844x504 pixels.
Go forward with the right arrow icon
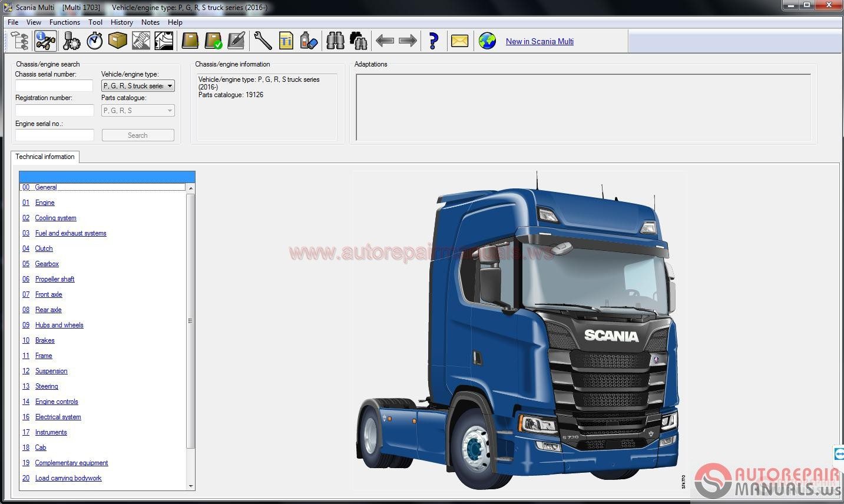(x=408, y=41)
